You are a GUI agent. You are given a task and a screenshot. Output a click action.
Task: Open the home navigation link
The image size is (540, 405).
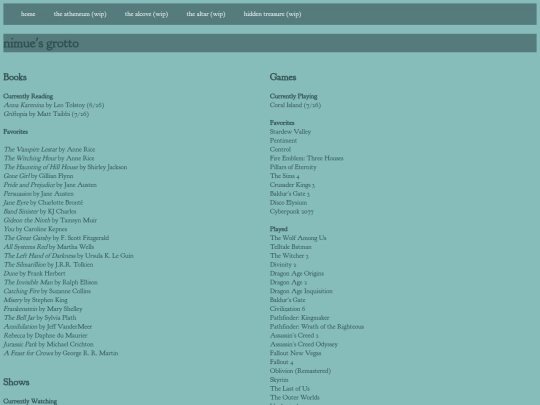(x=28, y=14)
